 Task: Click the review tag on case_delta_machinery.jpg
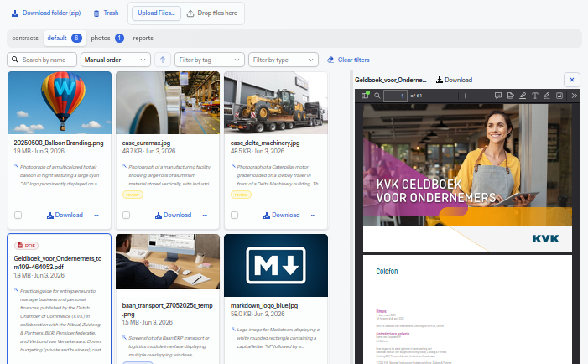coord(241,195)
